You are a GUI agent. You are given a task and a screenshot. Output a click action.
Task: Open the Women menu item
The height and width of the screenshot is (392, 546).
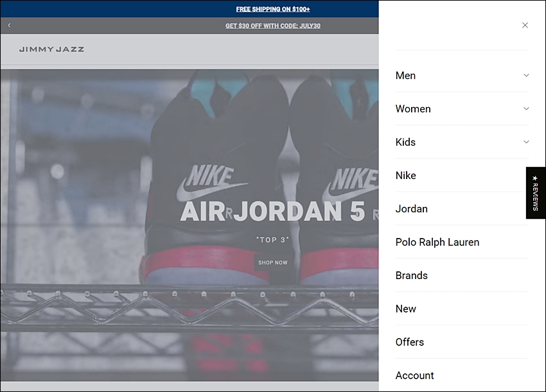point(413,109)
